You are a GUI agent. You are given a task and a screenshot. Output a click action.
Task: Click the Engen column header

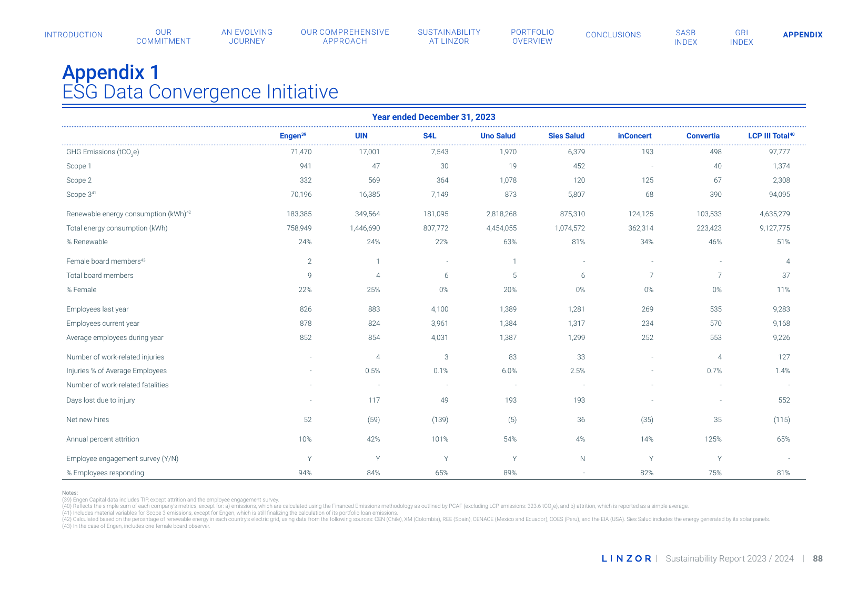(x=293, y=136)
